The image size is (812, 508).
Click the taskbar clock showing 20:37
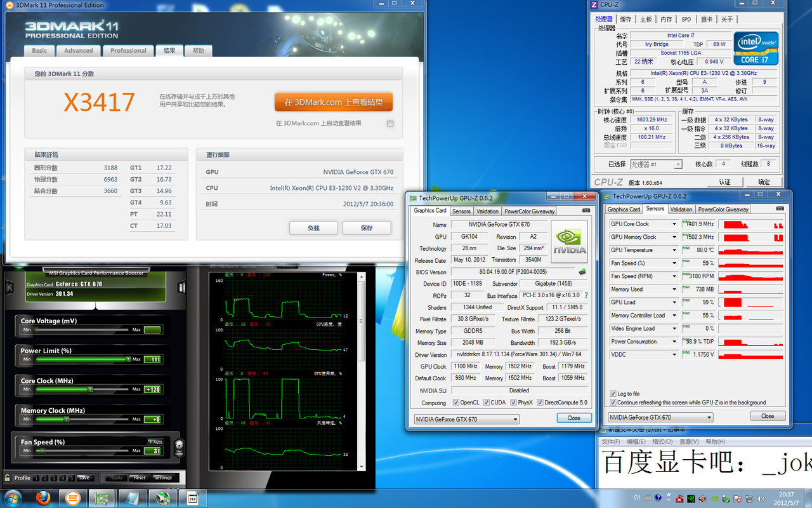point(787,498)
